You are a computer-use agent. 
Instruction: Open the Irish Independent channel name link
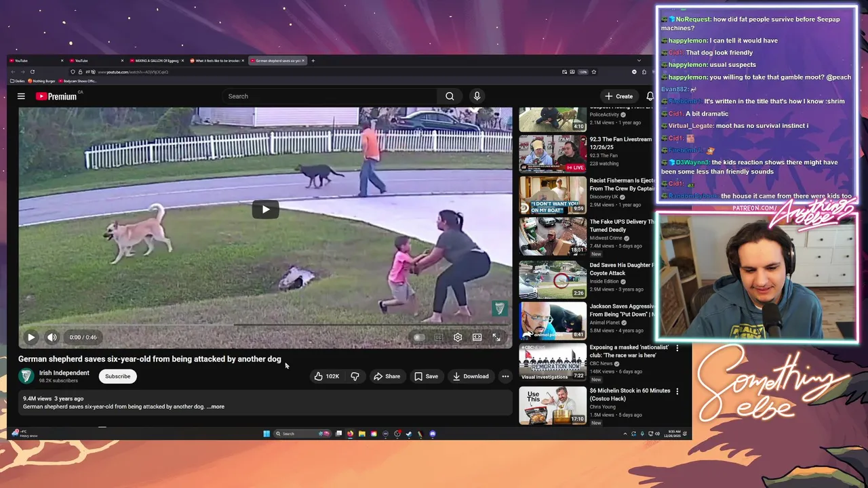click(x=64, y=373)
